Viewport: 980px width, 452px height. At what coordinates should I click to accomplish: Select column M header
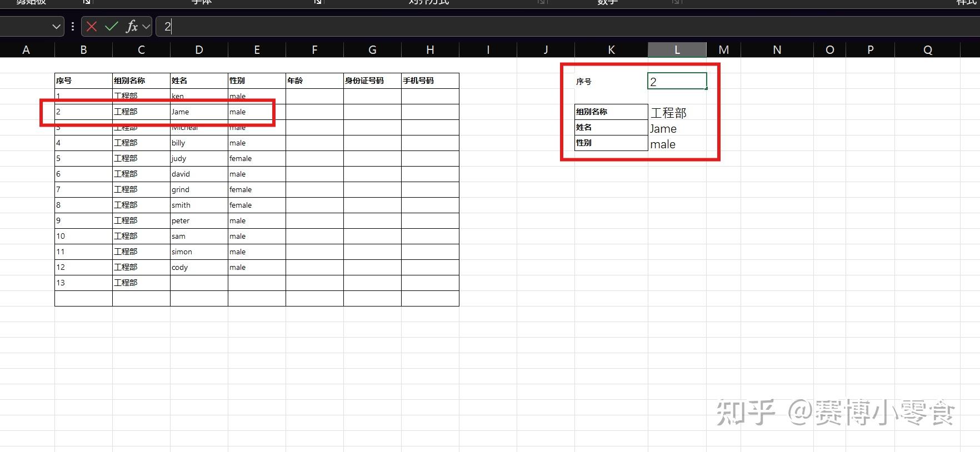(723, 50)
